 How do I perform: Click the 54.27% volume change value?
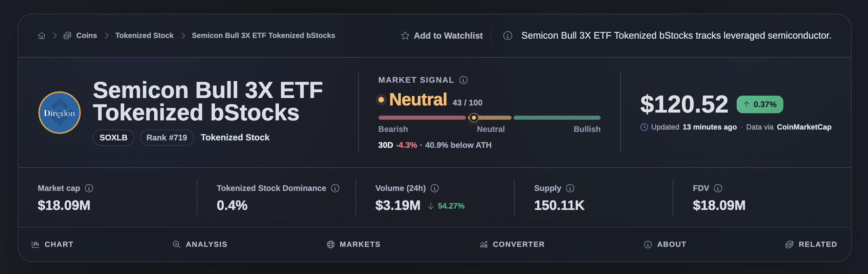click(x=451, y=206)
